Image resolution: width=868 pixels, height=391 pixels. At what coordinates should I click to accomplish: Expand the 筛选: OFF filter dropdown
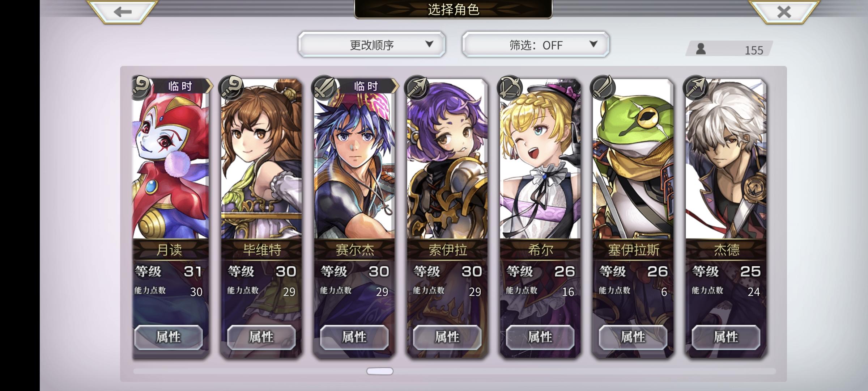point(536,45)
